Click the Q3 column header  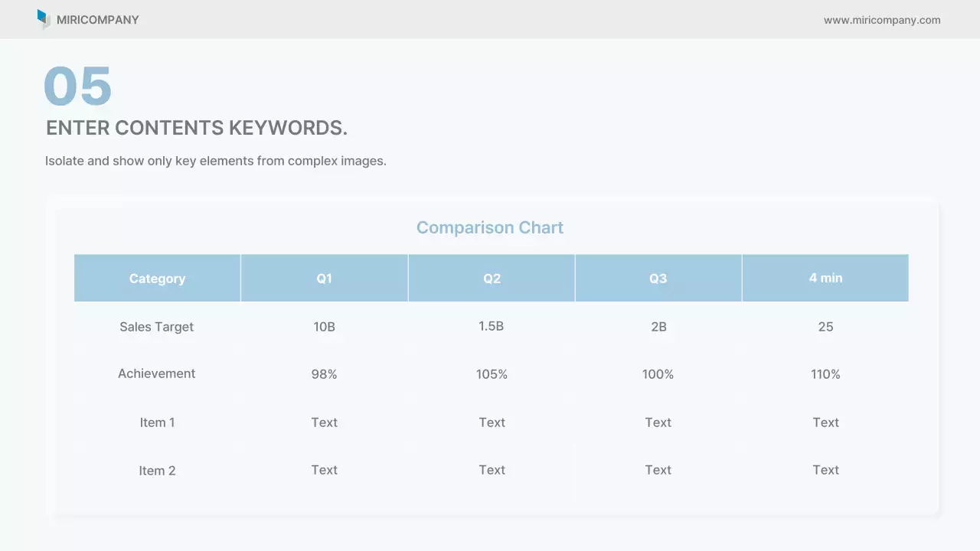(x=658, y=279)
